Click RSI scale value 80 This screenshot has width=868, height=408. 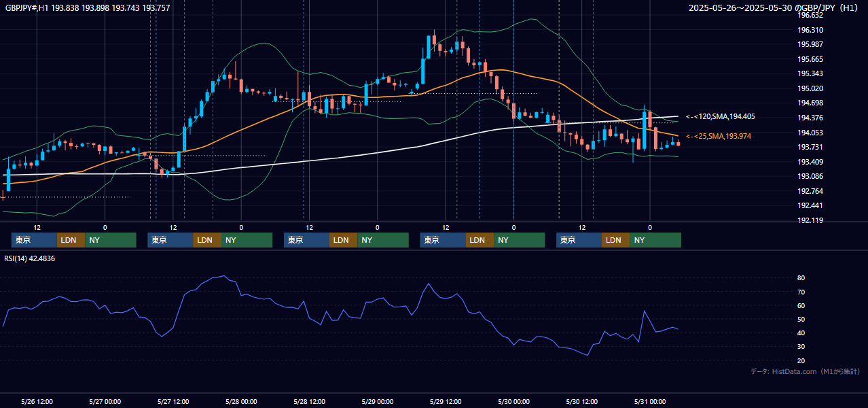[801, 278]
